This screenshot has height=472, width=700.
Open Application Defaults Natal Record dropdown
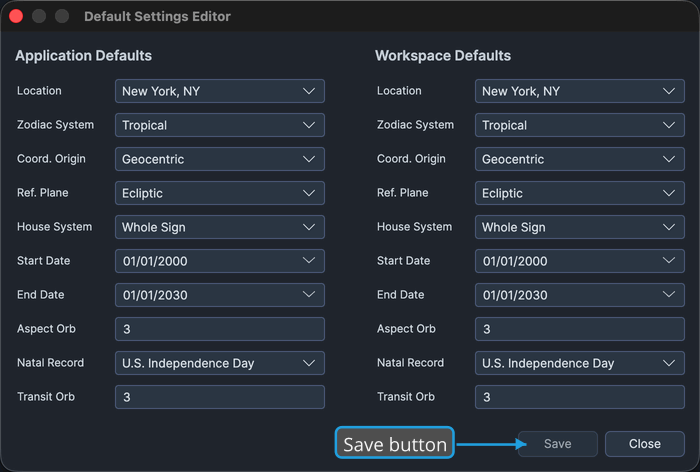[220, 363]
